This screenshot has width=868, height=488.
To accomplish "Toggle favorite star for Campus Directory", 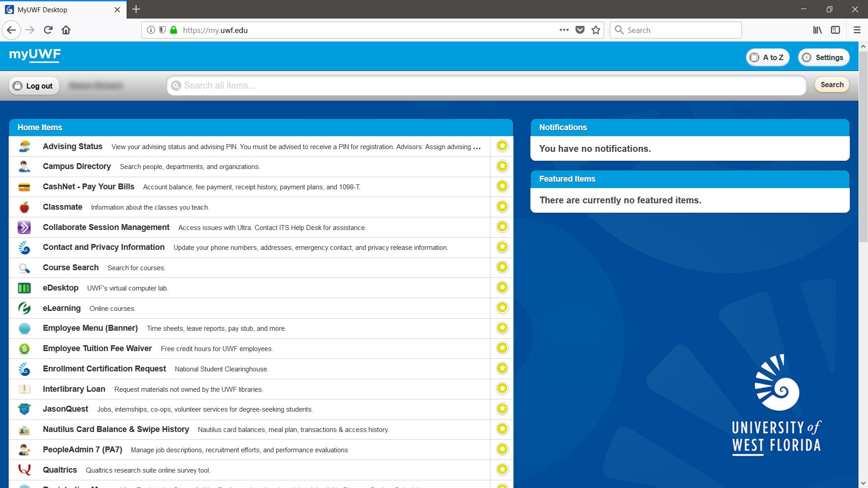I will (502, 166).
